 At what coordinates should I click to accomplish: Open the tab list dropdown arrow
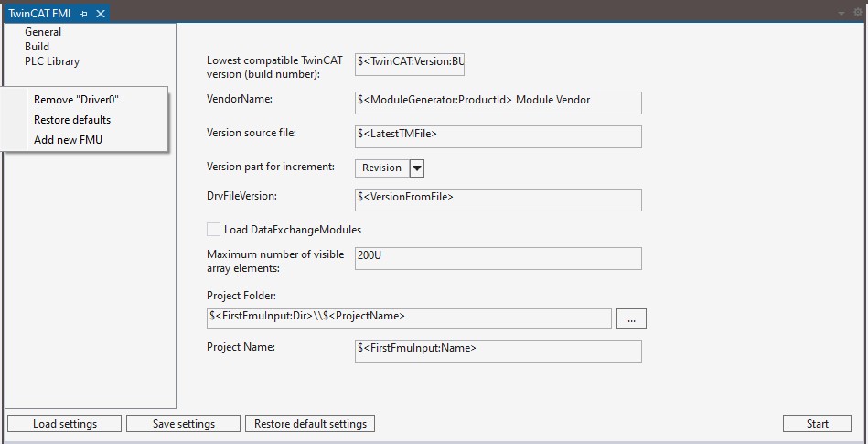pyautogui.click(x=841, y=13)
